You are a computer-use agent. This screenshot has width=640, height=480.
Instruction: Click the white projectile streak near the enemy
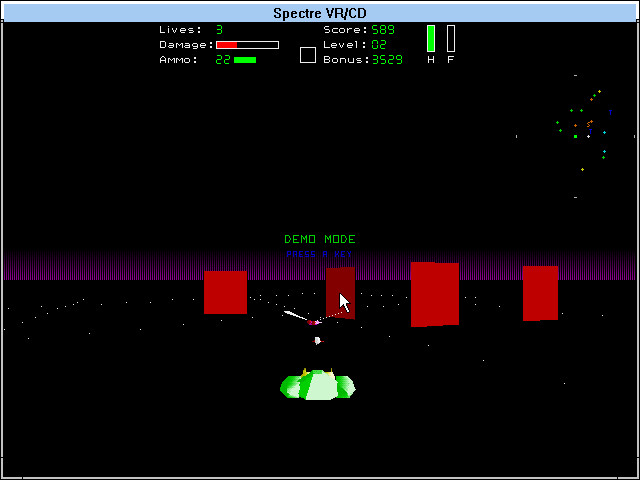[296, 315]
